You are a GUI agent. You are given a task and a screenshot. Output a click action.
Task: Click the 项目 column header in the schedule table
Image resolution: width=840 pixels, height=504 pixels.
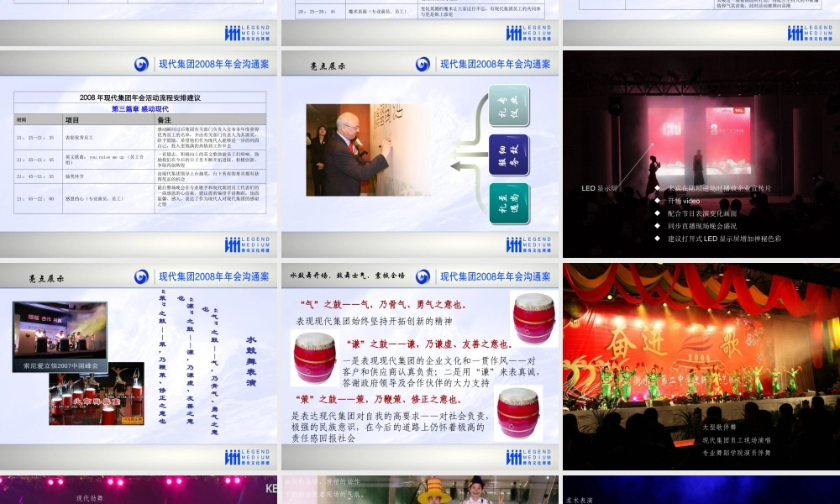[x=71, y=120]
